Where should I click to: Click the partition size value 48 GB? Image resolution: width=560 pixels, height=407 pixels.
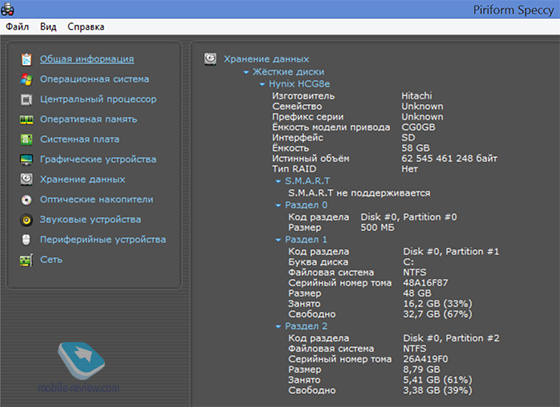point(417,293)
